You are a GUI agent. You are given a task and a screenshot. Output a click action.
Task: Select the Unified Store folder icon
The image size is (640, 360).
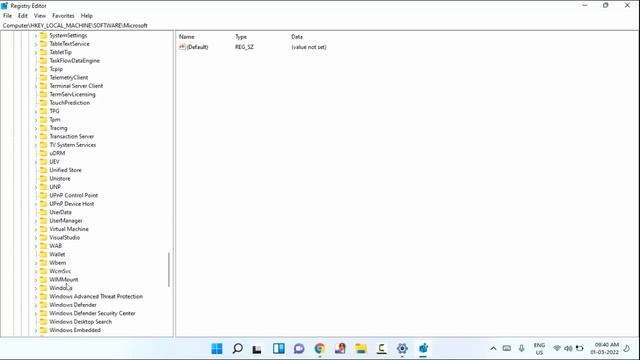[43, 170]
